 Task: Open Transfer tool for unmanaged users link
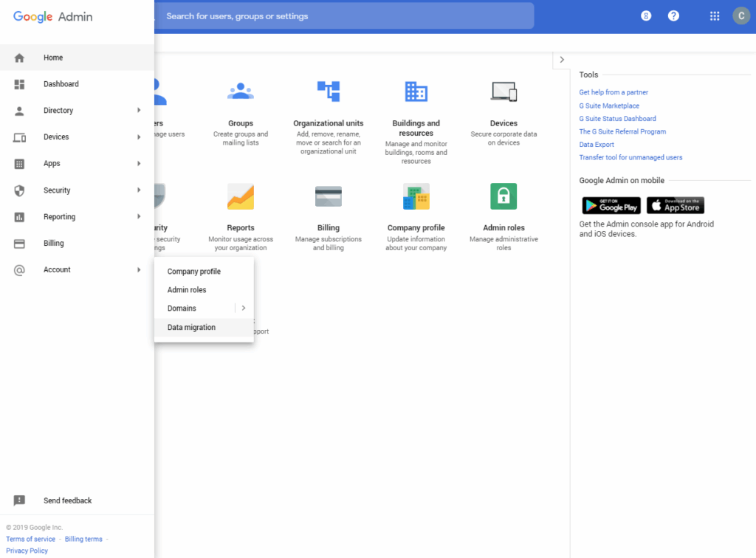(x=630, y=157)
